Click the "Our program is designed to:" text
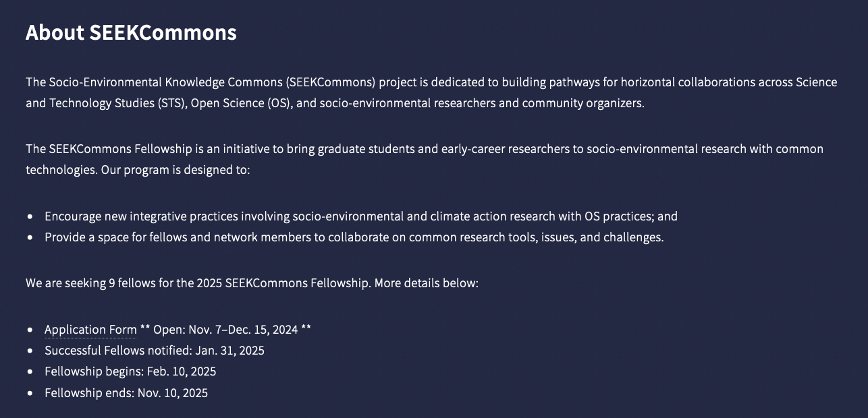 point(175,169)
